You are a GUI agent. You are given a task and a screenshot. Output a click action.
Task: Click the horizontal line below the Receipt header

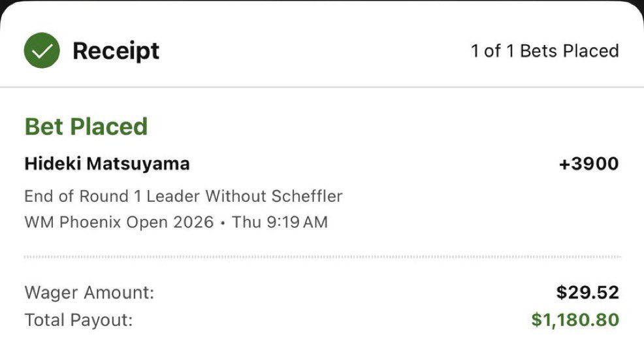(x=322, y=87)
